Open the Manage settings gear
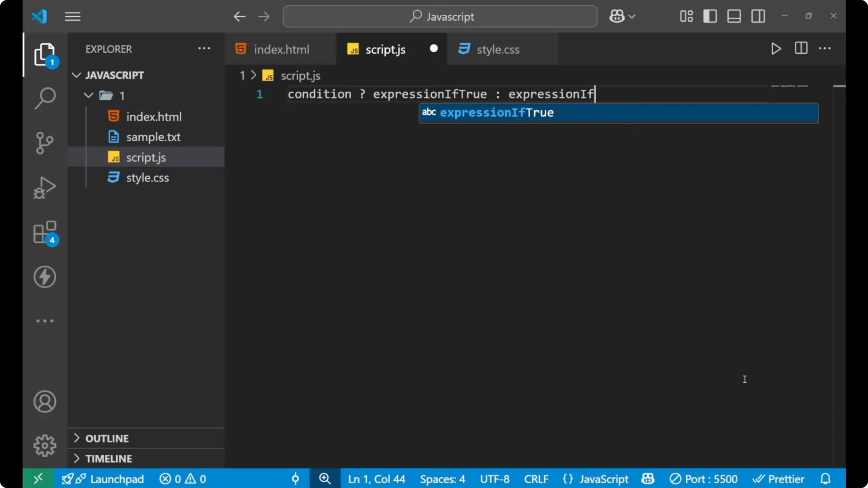This screenshot has height=488, width=868. point(45,445)
